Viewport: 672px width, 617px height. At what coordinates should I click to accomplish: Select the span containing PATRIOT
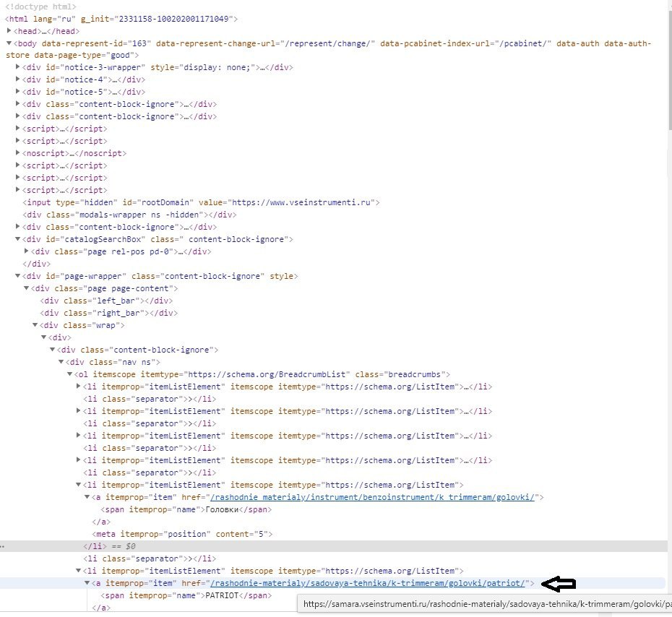point(186,595)
